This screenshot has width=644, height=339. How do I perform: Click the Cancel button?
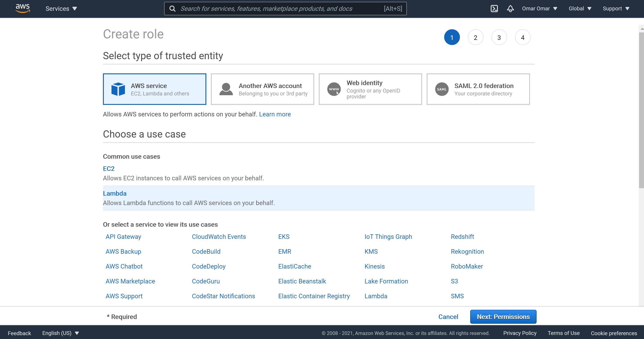tap(448, 317)
